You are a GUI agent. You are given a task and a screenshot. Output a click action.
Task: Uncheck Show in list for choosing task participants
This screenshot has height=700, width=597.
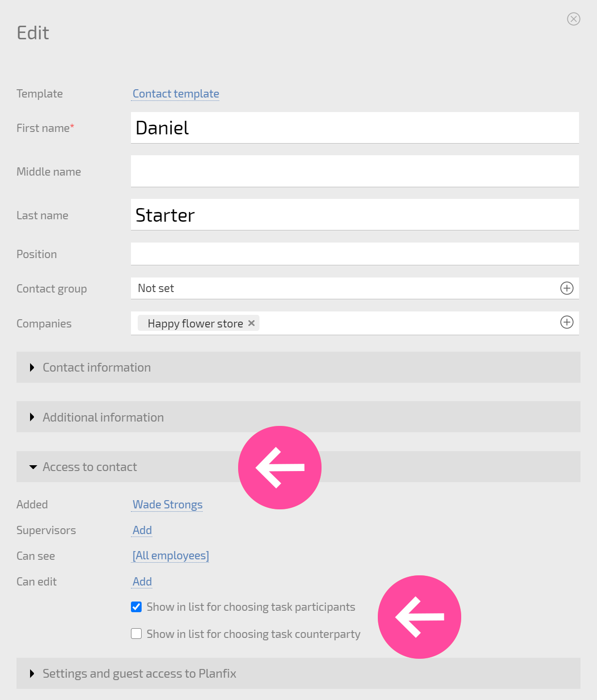pos(136,607)
